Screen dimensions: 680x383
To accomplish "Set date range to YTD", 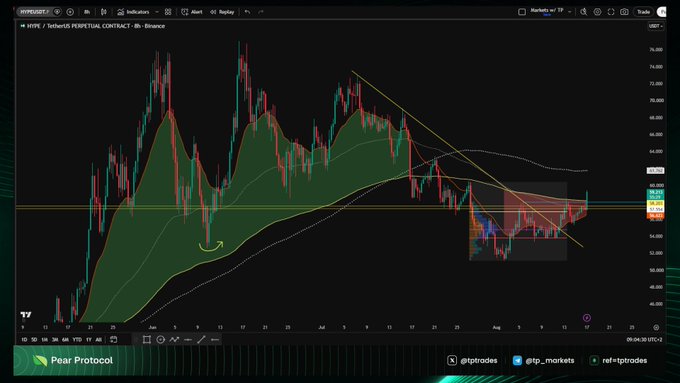I will click(77, 340).
